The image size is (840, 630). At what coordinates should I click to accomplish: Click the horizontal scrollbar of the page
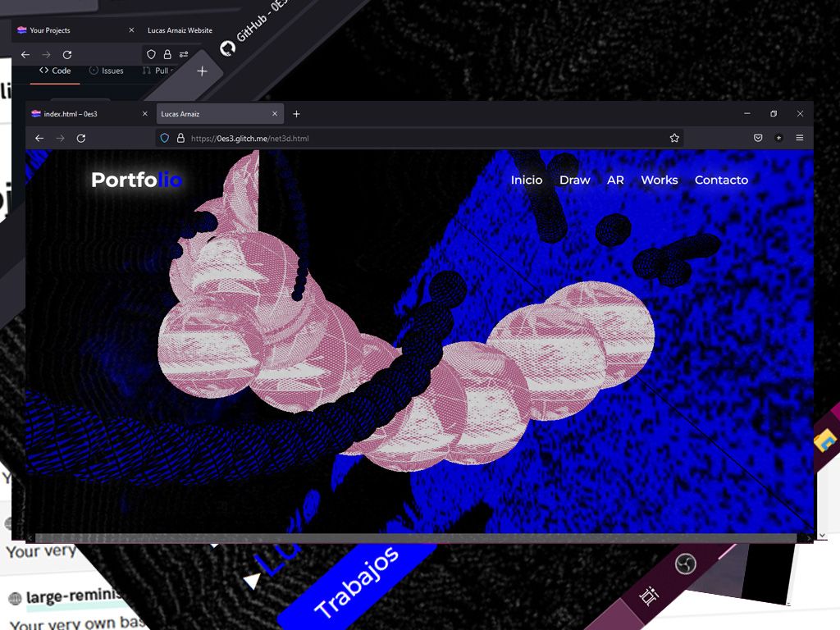click(416, 538)
